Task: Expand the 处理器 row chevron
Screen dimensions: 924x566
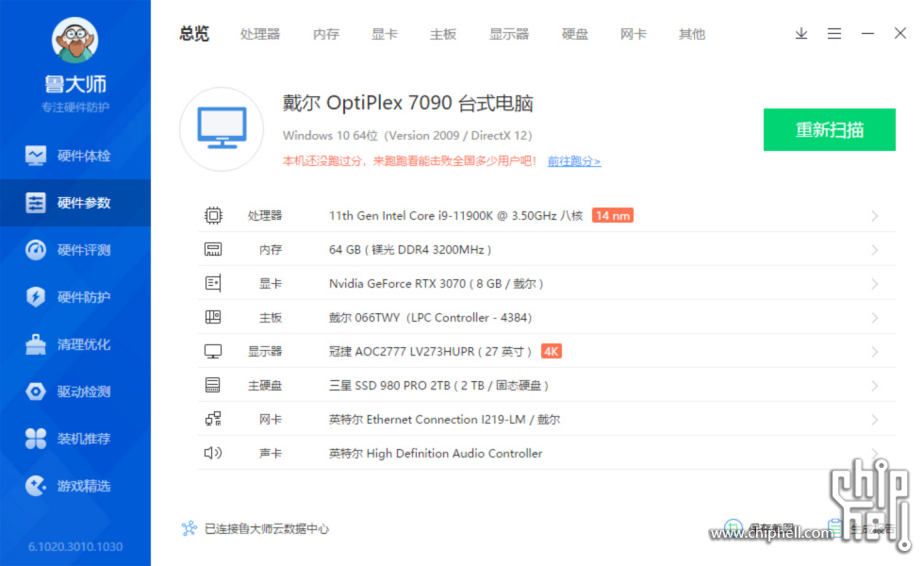Action: (875, 216)
